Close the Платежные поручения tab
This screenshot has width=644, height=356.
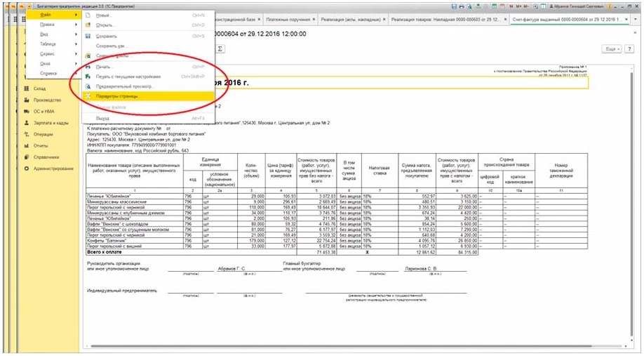coord(314,20)
